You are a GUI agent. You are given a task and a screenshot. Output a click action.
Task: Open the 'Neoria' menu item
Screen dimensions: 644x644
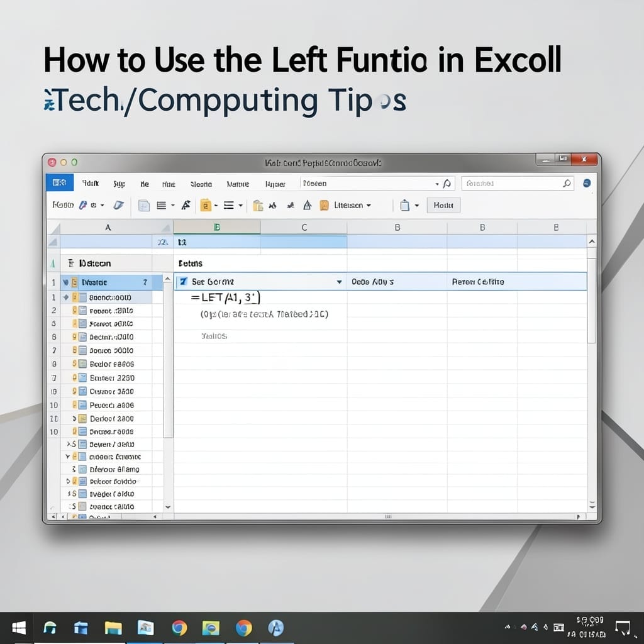(201, 184)
